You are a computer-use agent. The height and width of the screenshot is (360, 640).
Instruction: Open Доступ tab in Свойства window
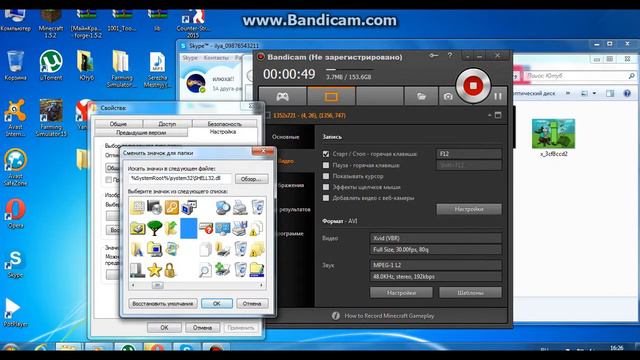167,124
